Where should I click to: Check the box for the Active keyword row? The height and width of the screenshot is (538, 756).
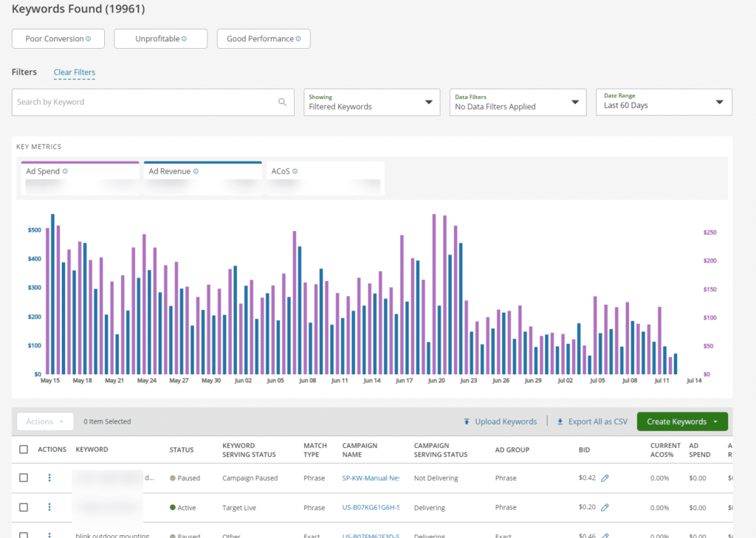24,508
